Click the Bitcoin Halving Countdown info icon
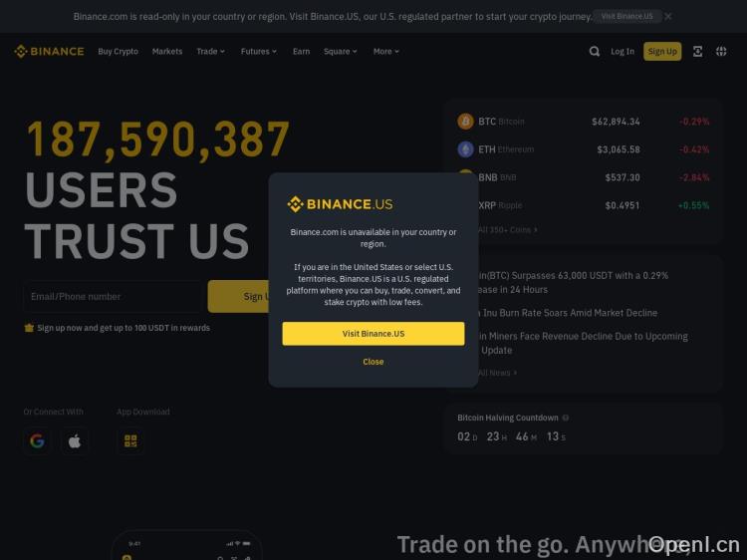Screen dimensions: 747x560 [566, 418]
